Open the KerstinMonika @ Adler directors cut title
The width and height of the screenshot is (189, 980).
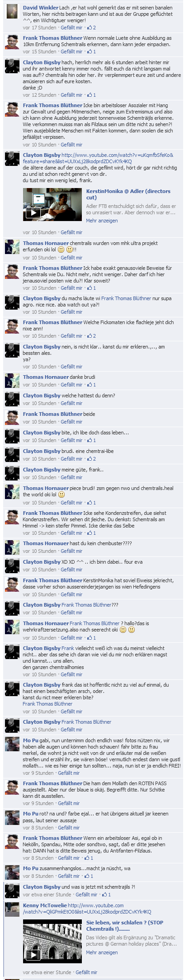tap(128, 194)
